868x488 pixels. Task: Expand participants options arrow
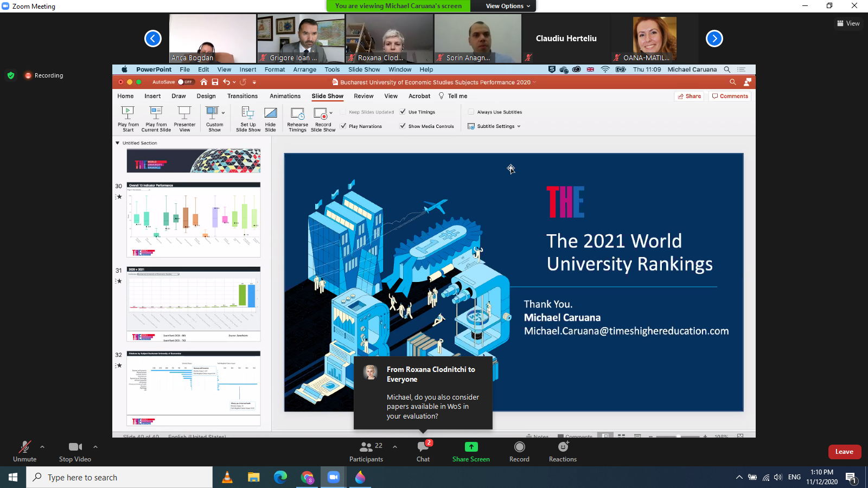395,447
